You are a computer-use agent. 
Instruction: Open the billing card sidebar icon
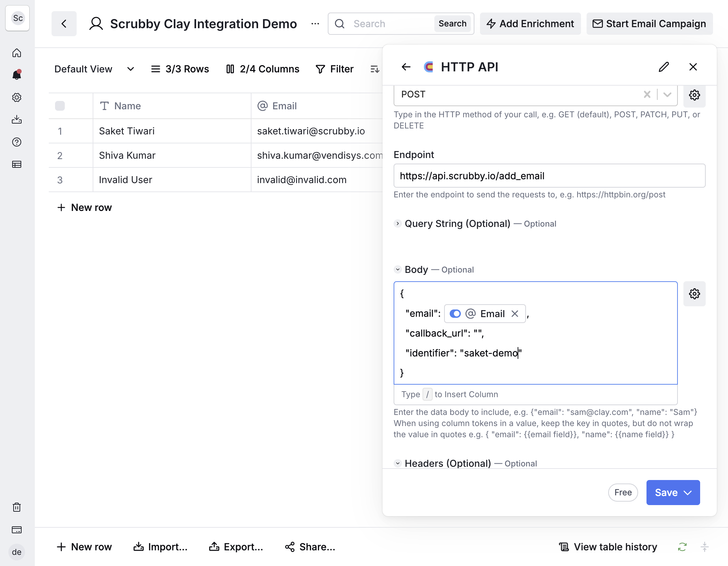coord(17,530)
